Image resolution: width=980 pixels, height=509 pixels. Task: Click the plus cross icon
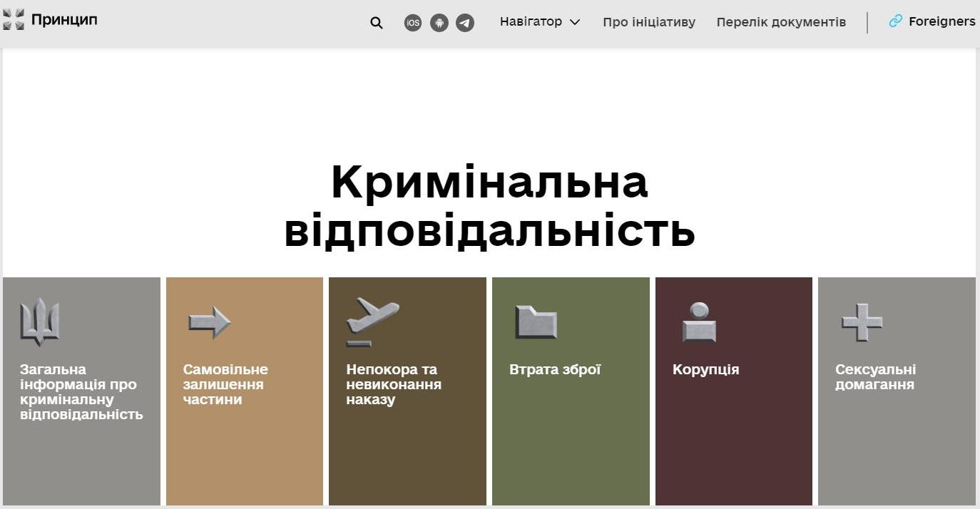862,322
